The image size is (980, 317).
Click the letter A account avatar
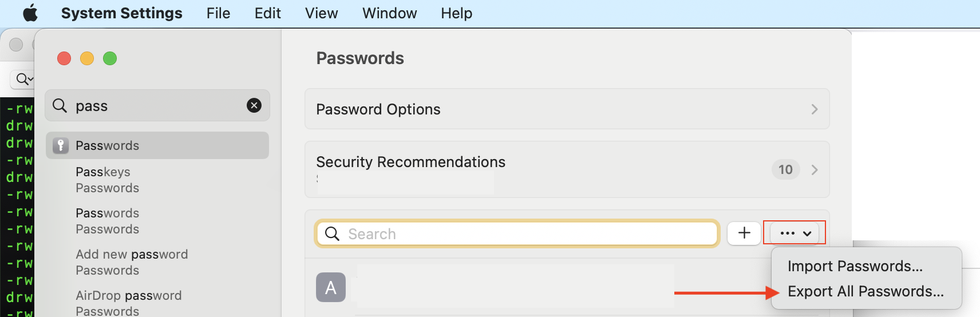[331, 287]
